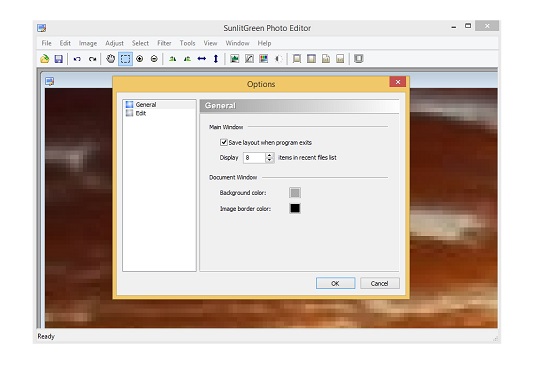The image size is (550, 370).
Task: Open the Image border color swatch
Action: tap(295, 208)
